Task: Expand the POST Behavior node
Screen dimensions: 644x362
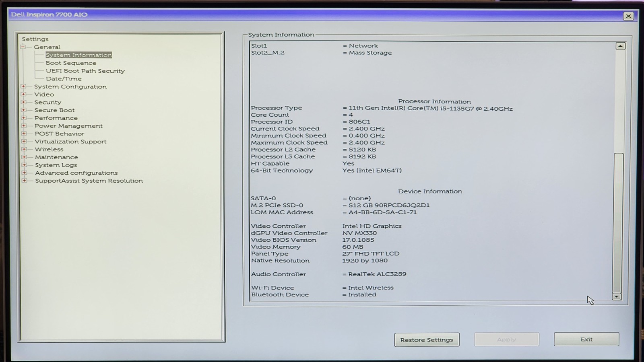Action: [24, 134]
